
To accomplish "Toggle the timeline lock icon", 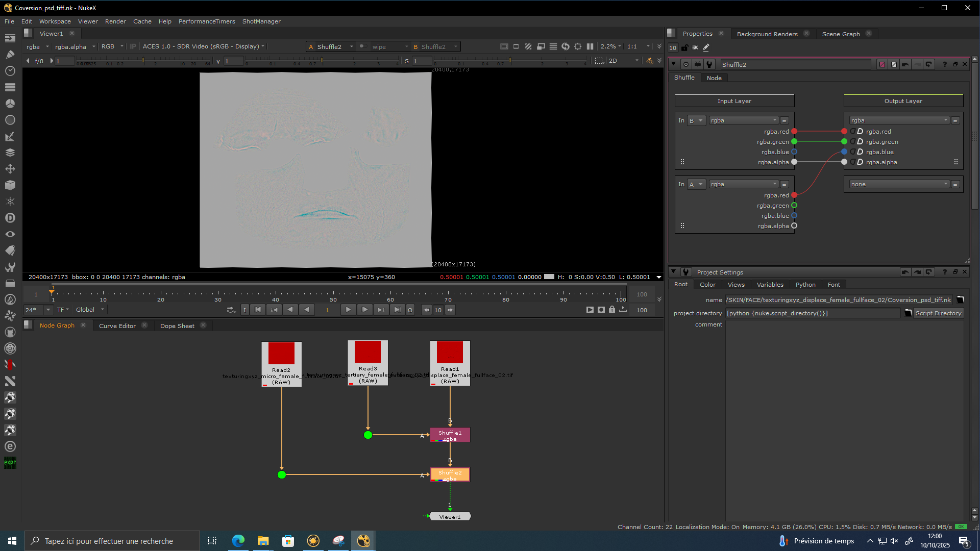I will 612,310.
